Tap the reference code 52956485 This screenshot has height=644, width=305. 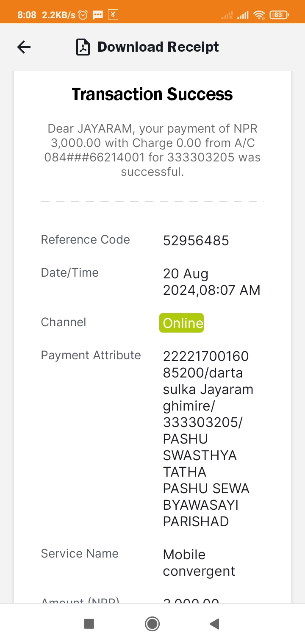196,240
